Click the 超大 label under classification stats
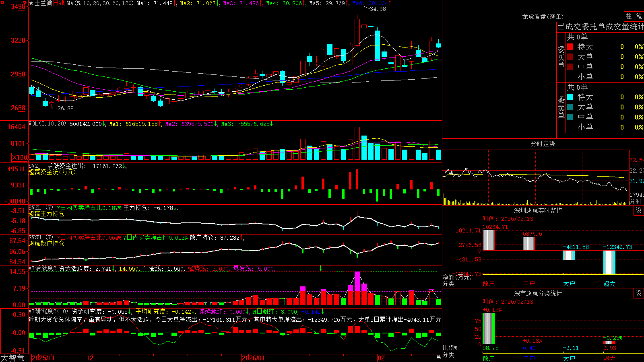This screenshot has height=362, width=644. (x=609, y=358)
